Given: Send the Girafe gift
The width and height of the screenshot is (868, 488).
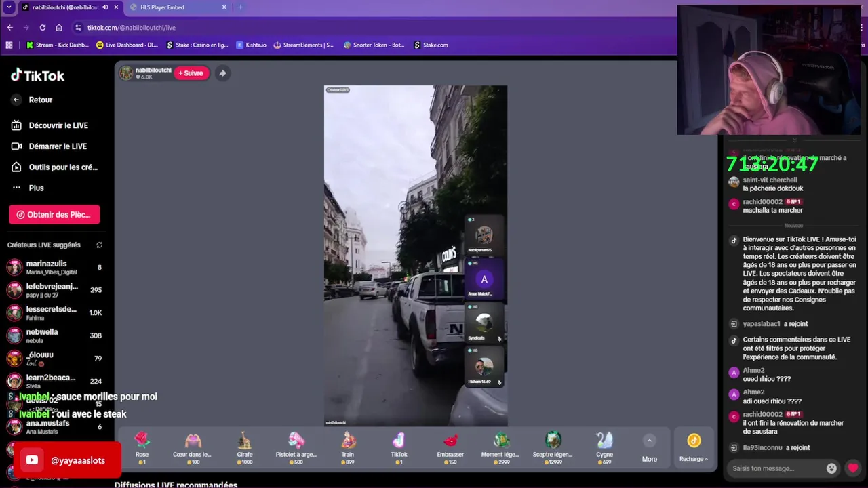Looking at the screenshot, I should tap(245, 447).
